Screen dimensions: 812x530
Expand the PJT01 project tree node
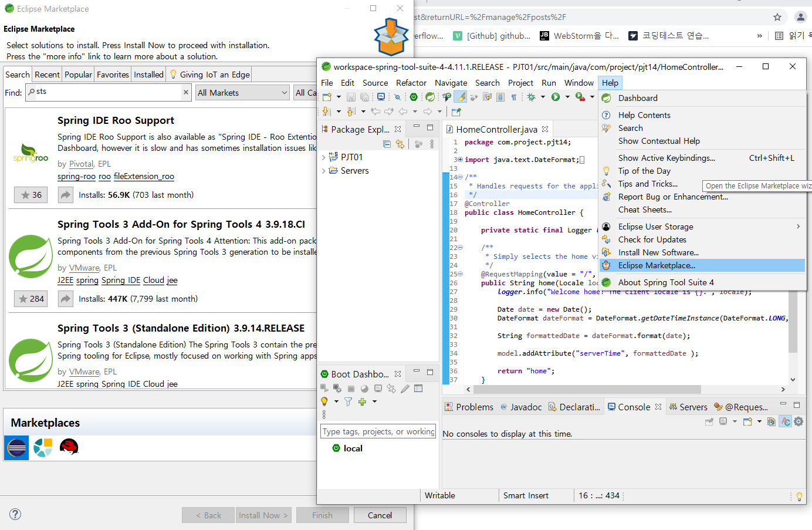point(323,157)
